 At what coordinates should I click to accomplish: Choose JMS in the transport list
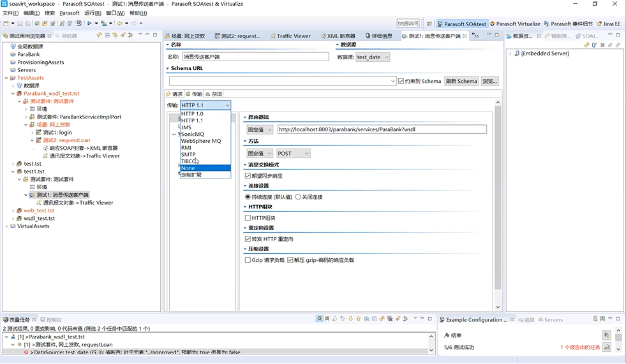(x=205, y=127)
